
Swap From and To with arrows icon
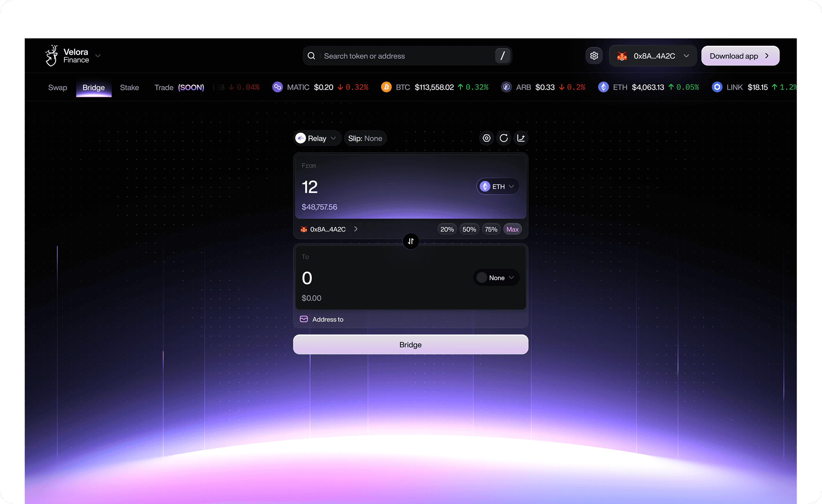(x=410, y=241)
